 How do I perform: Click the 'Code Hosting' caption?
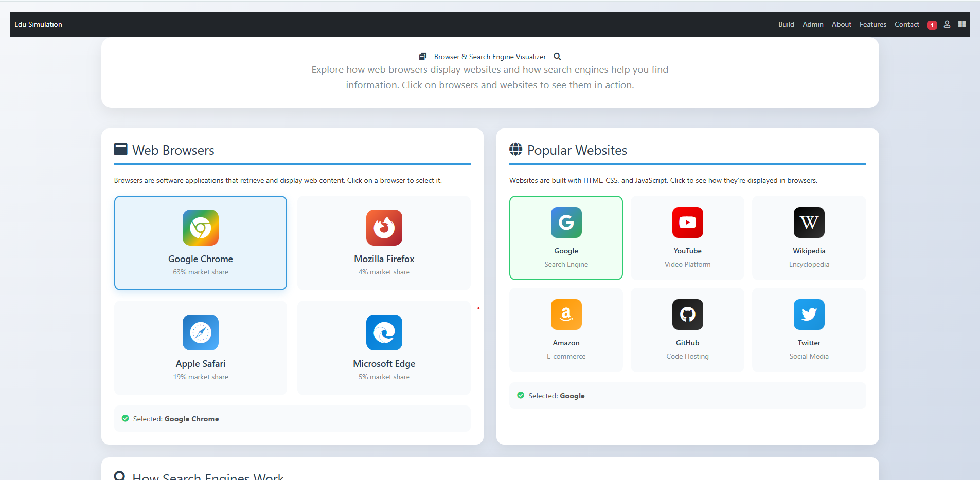(688, 356)
